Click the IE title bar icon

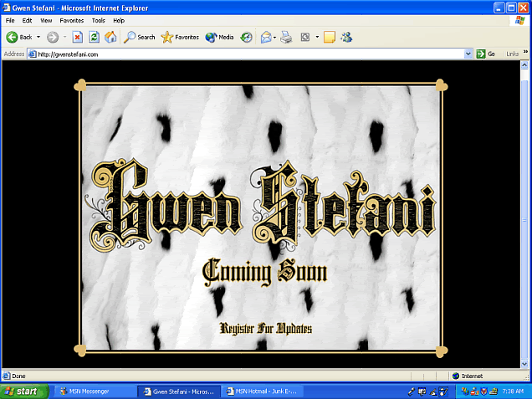[6, 8]
